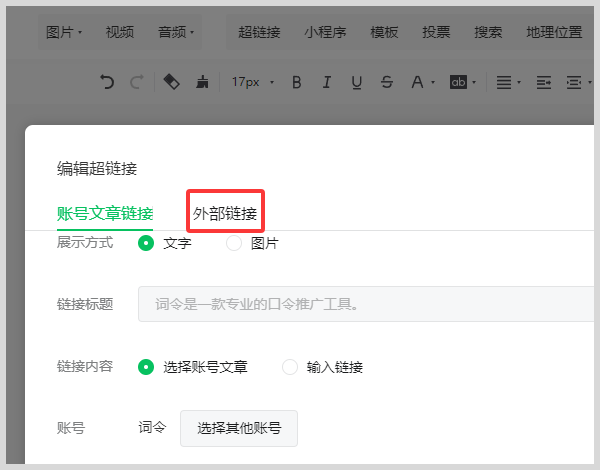Image resolution: width=600 pixels, height=470 pixels.
Task: Click the font color A icon
Action: point(417,82)
